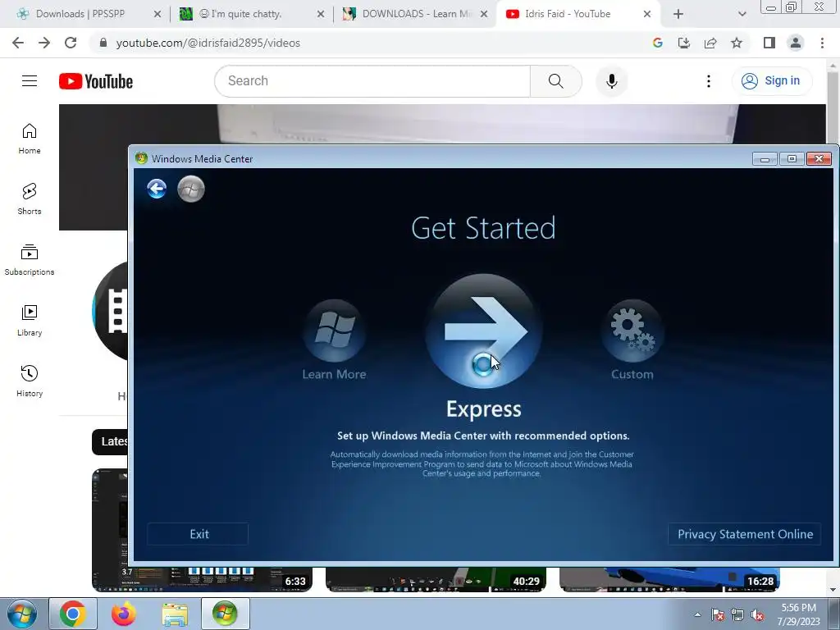Open Privacy Statement Online
The height and width of the screenshot is (630, 840).
pos(745,534)
